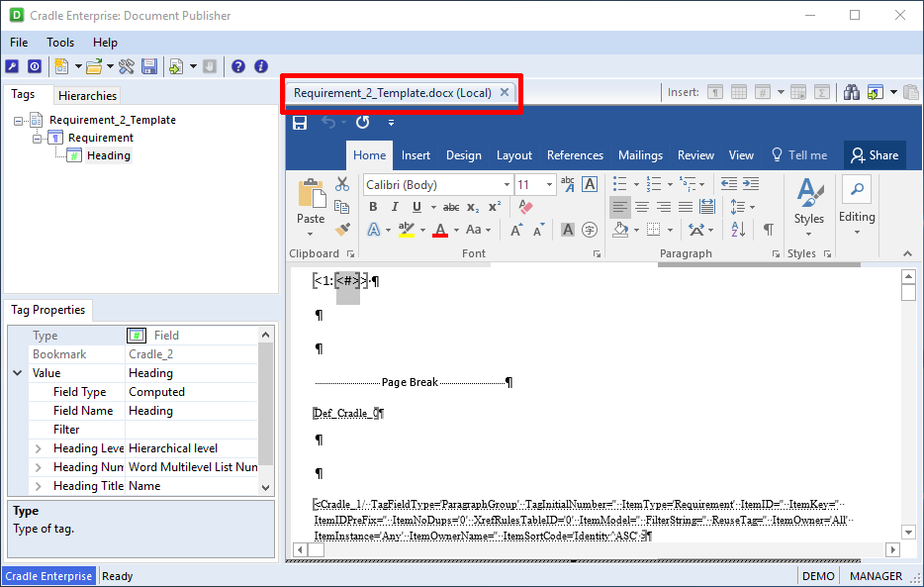The image size is (924, 587).
Task: Click the blue question mark help icon
Action: point(238,66)
